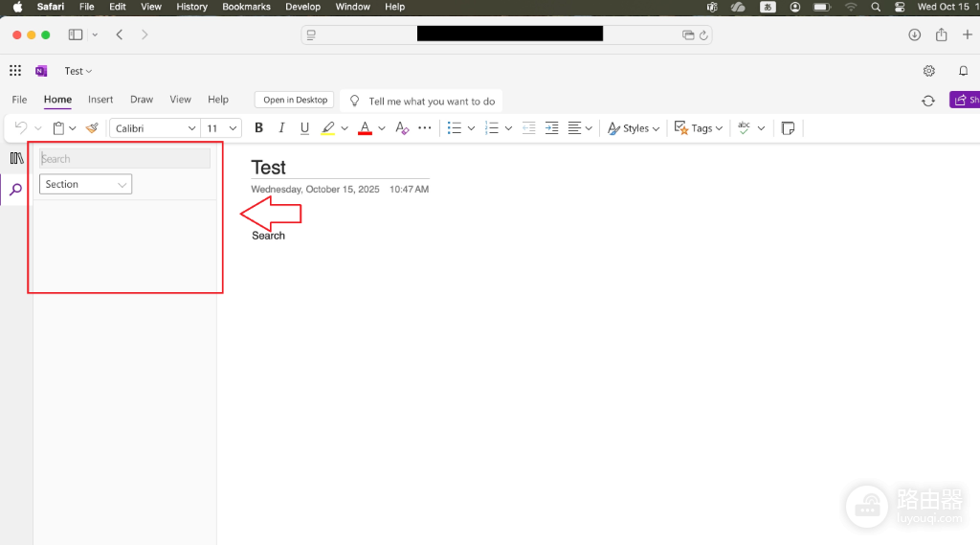Click the OneNote logo icon

pyautogui.click(x=41, y=71)
